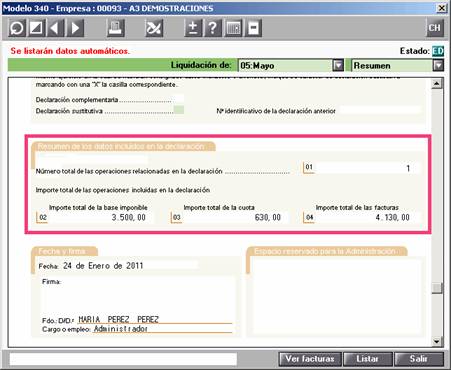Click the scroll down arrow
This screenshot has height=370, width=451.
[x=436, y=341]
